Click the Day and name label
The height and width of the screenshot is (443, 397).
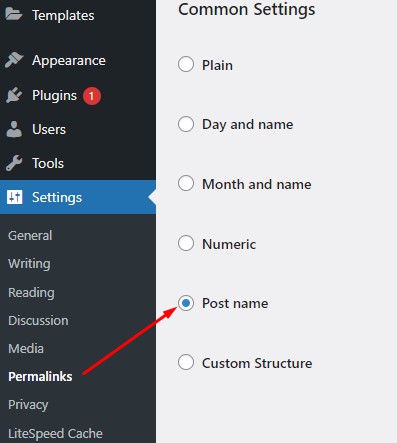(x=248, y=125)
